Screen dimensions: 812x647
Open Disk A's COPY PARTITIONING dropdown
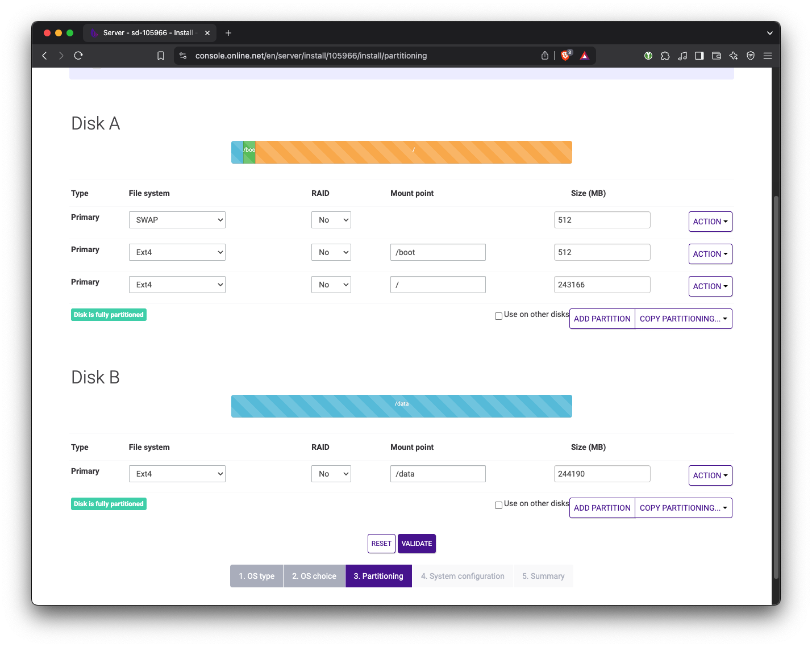pos(683,319)
